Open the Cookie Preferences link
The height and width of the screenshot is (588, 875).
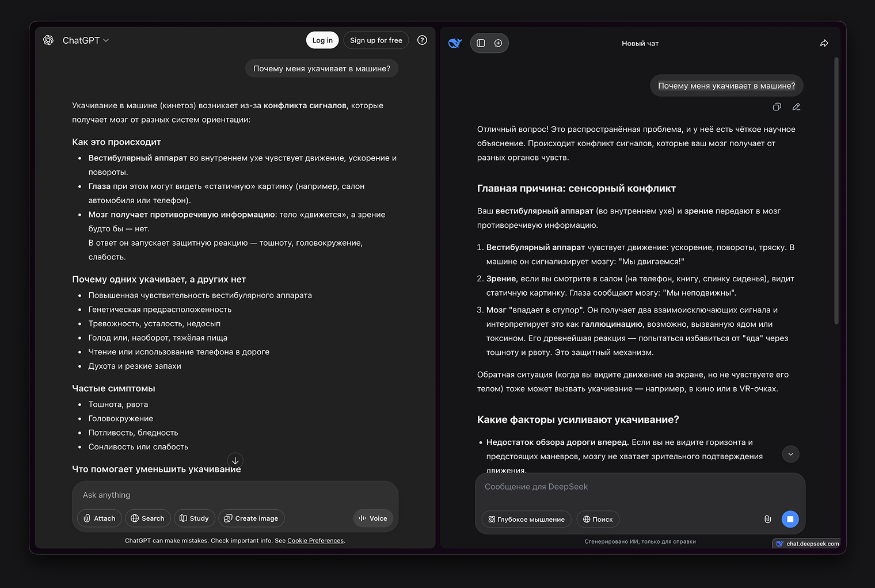[315, 540]
